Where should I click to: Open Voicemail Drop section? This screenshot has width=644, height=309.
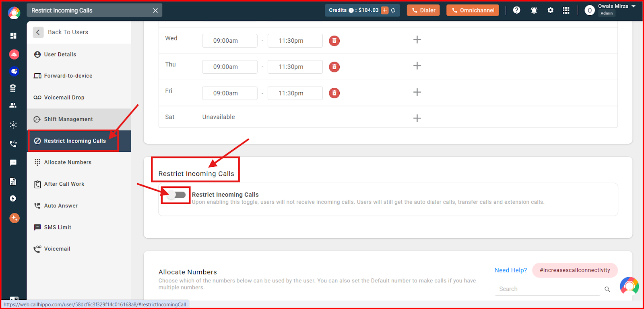[x=79, y=97]
